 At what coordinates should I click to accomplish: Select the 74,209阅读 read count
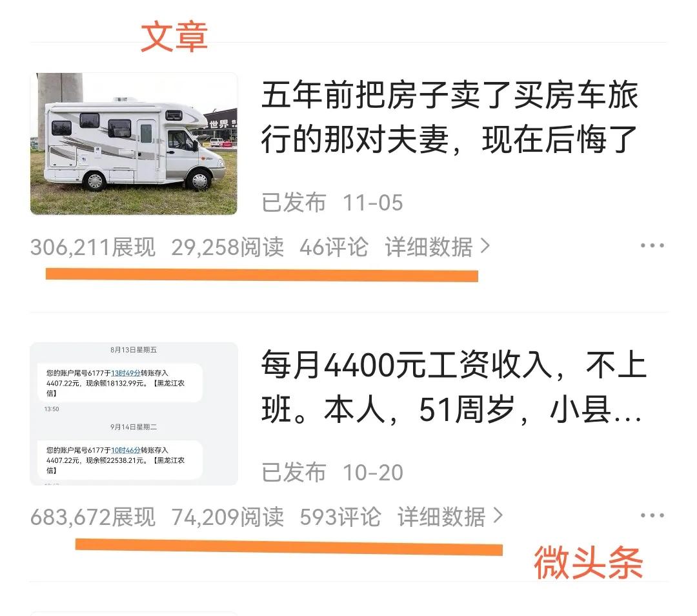click(228, 517)
